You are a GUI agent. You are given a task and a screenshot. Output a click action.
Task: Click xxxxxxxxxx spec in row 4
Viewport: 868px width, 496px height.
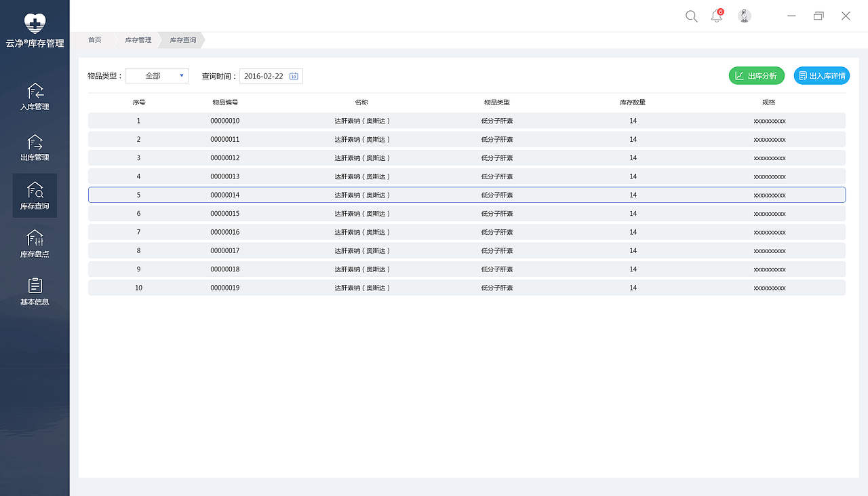point(769,176)
